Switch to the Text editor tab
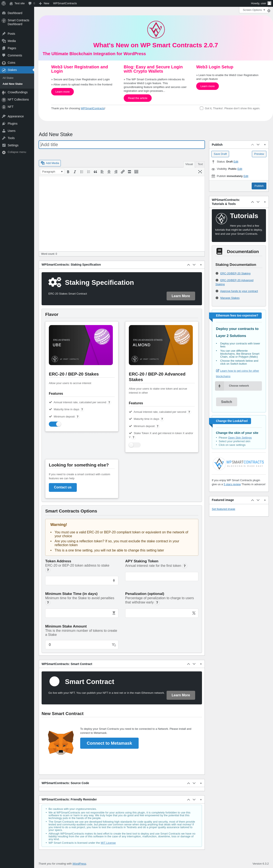 coord(200,164)
